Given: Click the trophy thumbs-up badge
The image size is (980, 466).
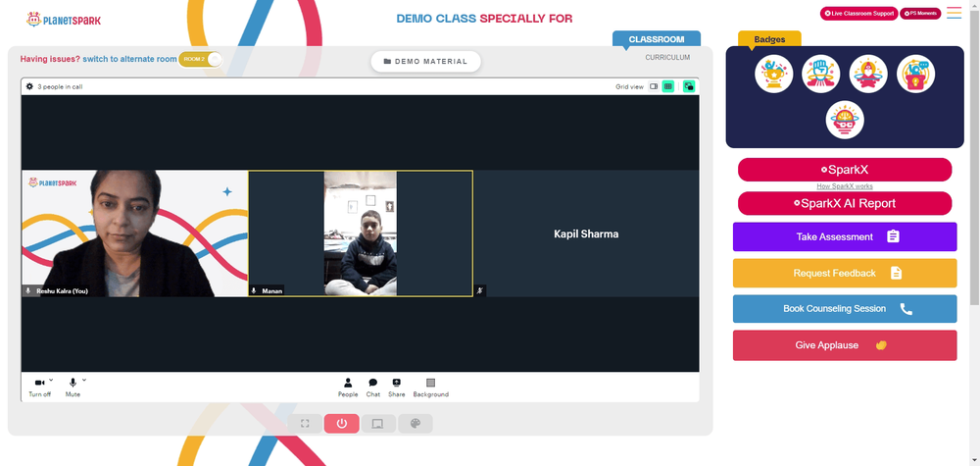Looking at the screenshot, I should coord(774,74).
